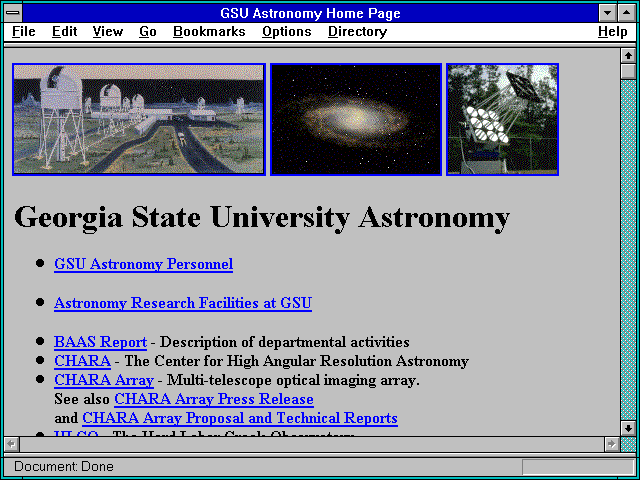The width and height of the screenshot is (640, 480).
Task: Open the Edit menu
Action: [x=64, y=31]
